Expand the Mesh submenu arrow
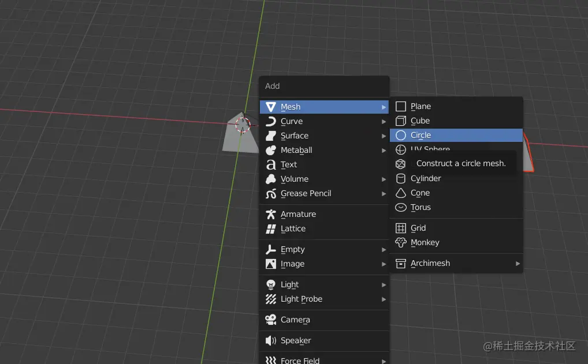The width and height of the screenshot is (588, 364). [x=384, y=107]
